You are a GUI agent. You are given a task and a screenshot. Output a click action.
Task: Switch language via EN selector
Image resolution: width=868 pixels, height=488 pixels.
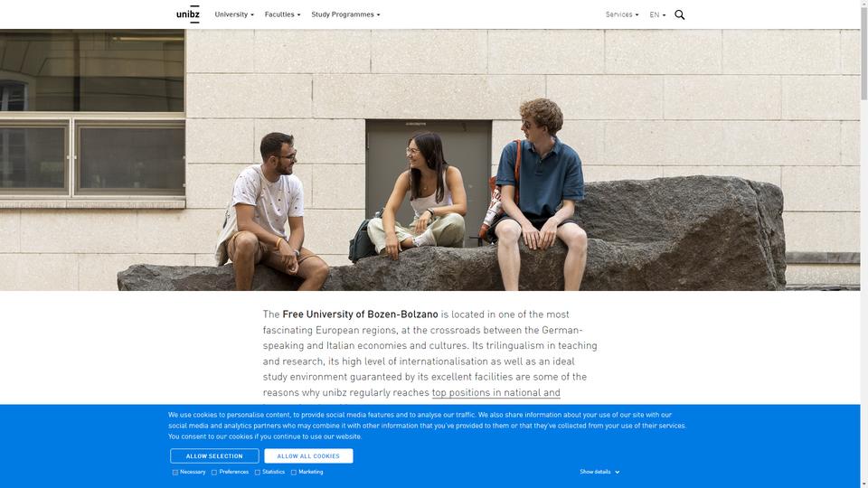[x=657, y=15]
